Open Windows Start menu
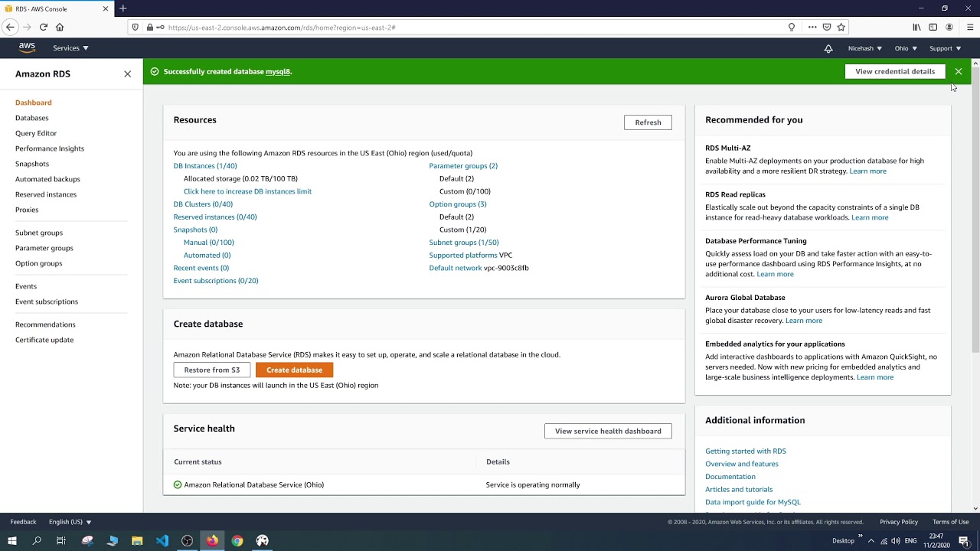 pos(11,540)
